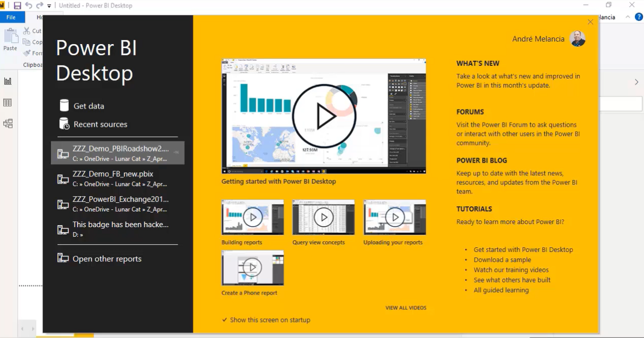
Task: Select Get data on the splash screen
Action: pyautogui.click(x=89, y=106)
